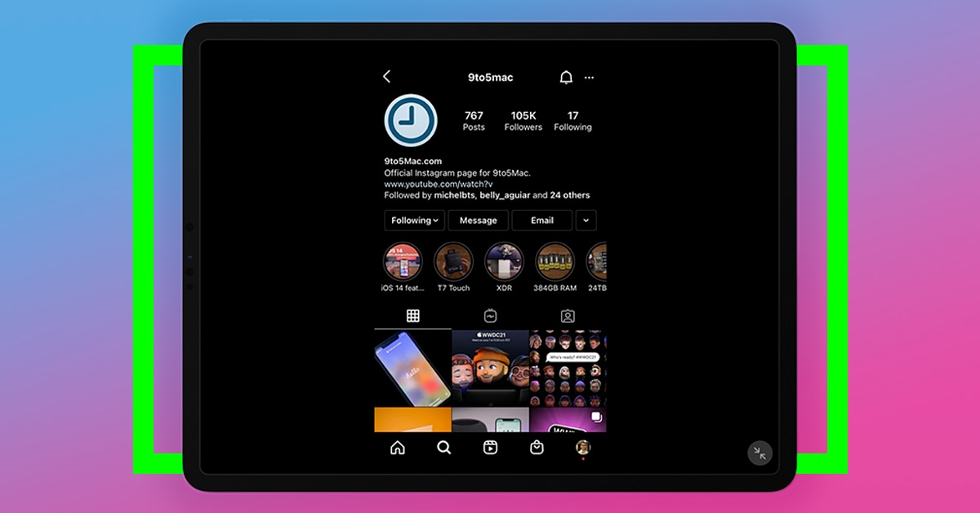Open the 9to5mac clock profile picture
Image resolution: width=980 pixels, height=513 pixels.
(411, 121)
